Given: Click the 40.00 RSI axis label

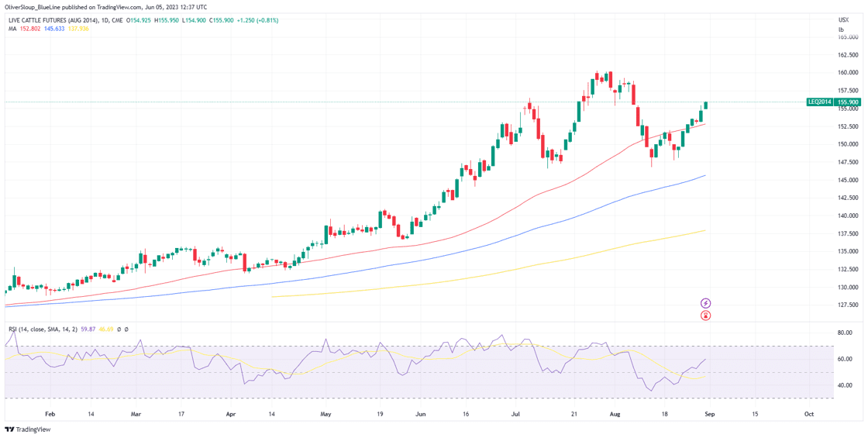Looking at the screenshot, I should (846, 385).
